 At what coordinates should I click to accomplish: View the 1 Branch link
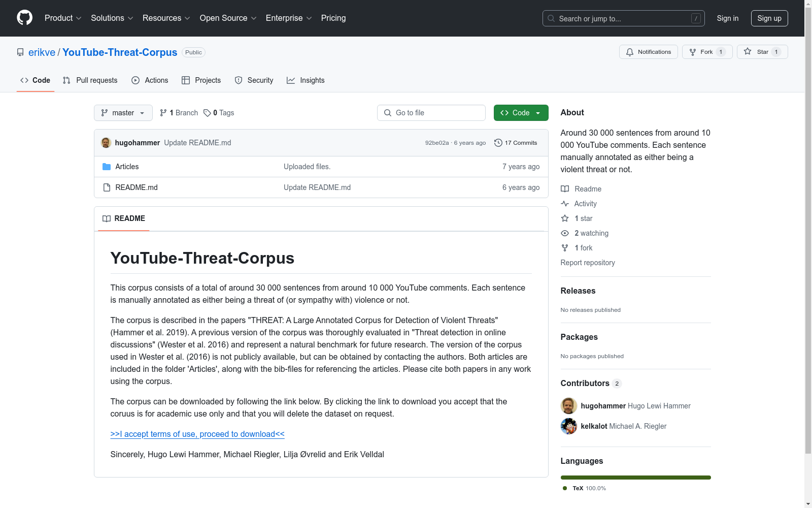[179, 113]
